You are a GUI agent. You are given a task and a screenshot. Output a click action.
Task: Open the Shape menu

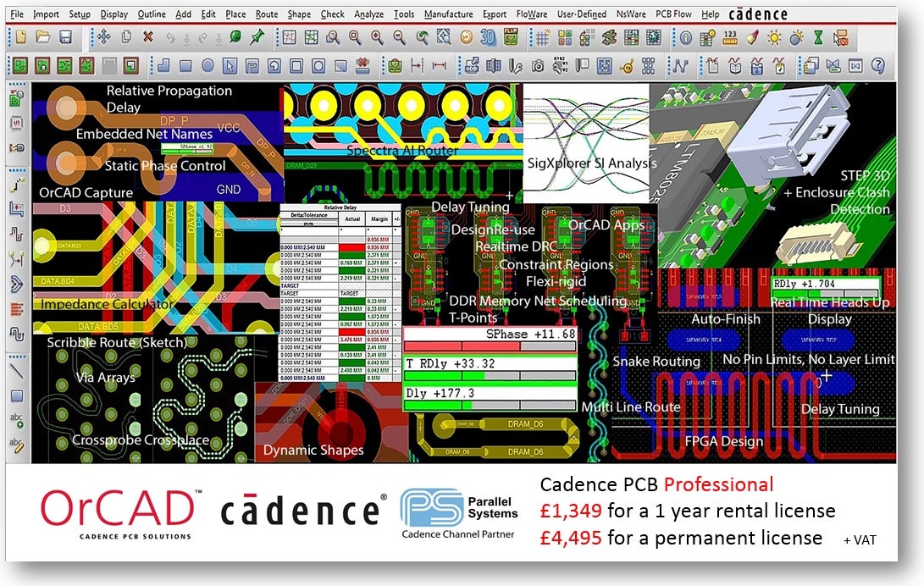[x=299, y=14]
